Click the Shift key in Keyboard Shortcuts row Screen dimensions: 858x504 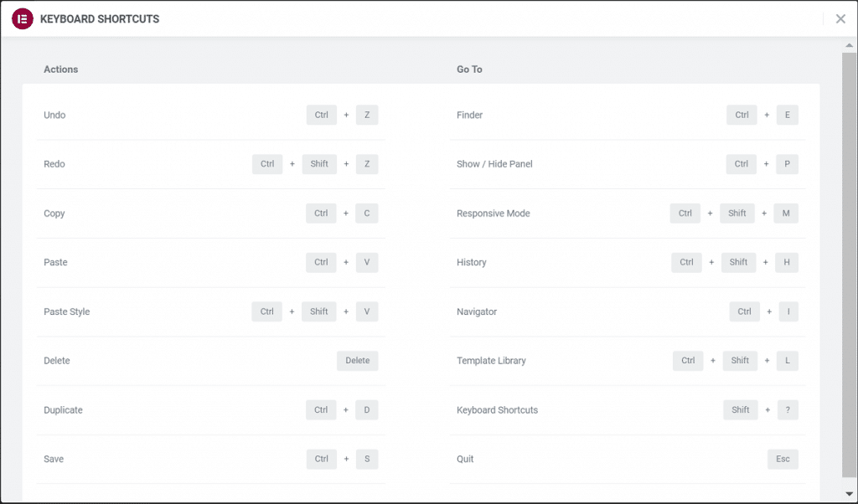coord(741,410)
